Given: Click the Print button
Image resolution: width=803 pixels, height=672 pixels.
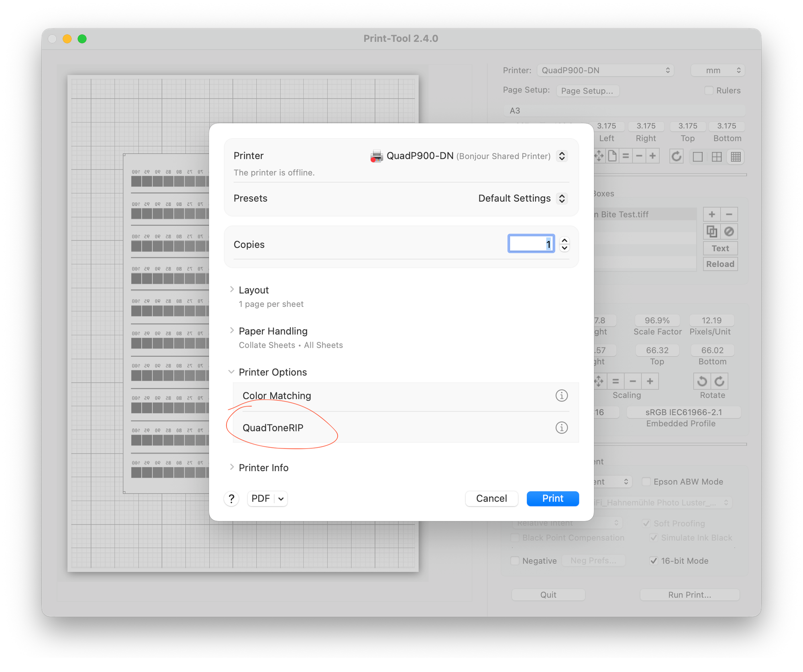Looking at the screenshot, I should [x=552, y=498].
